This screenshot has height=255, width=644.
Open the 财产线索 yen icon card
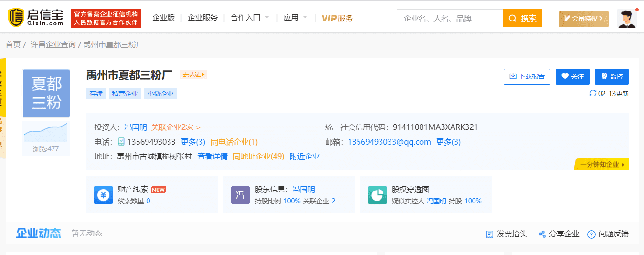click(x=103, y=195)
